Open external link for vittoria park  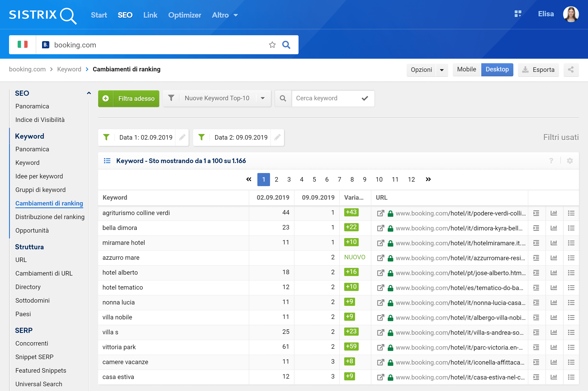[x=380, y=347]
